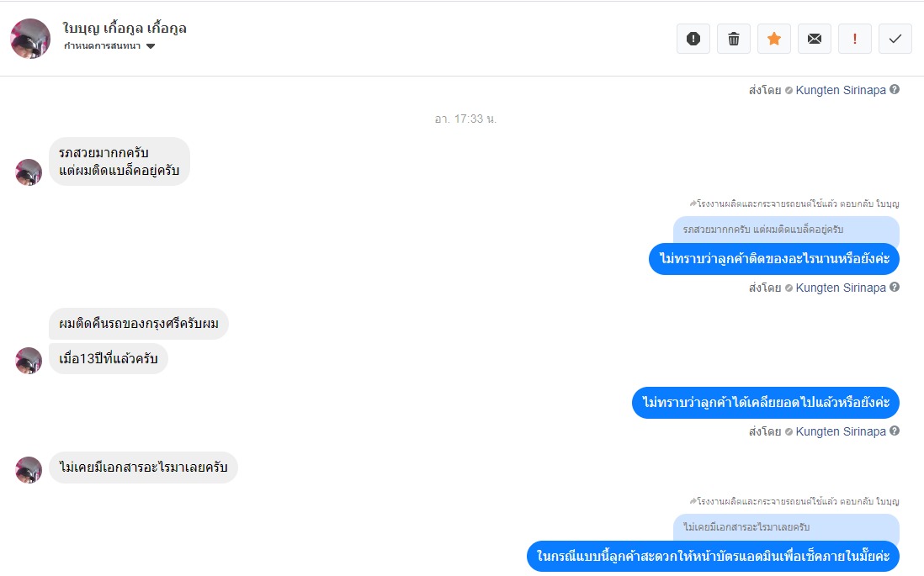
Task: Mark conversation as spam with exclamation circle icon
Action: (693, 39)
